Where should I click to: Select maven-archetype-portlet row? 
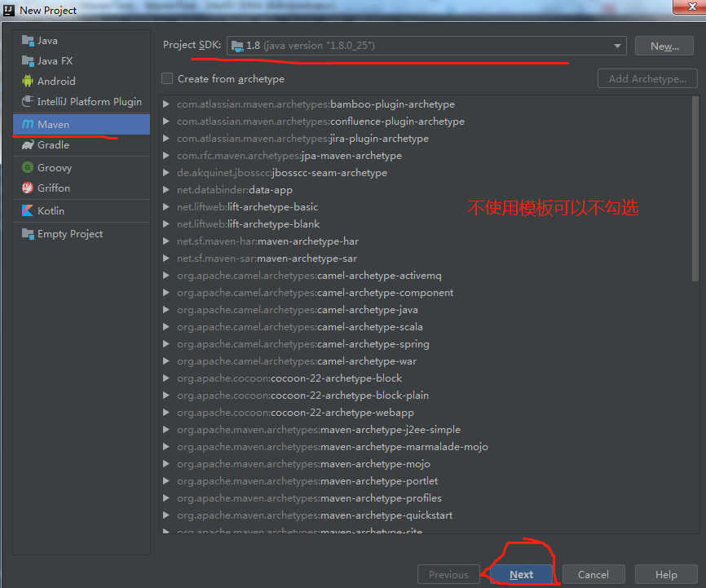click(x=426, y=481)
